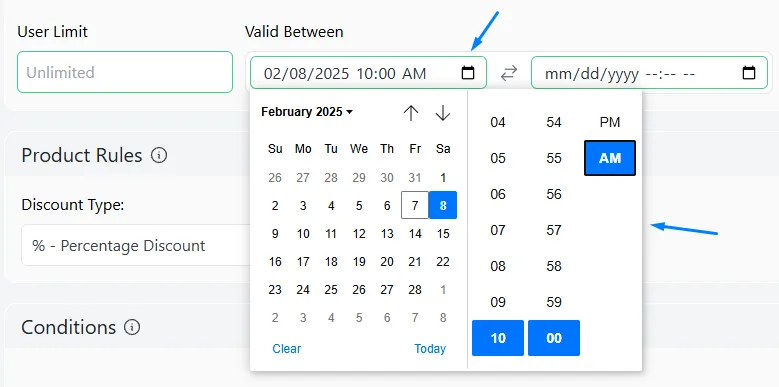Select February 25 in the calendar

pyautogui.click(x=331, y=290)
